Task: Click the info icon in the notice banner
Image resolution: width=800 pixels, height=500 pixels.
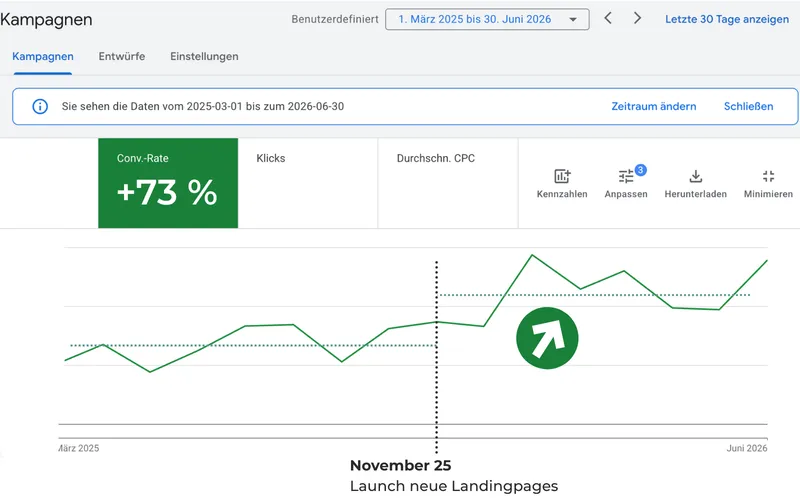Action: 40,106
